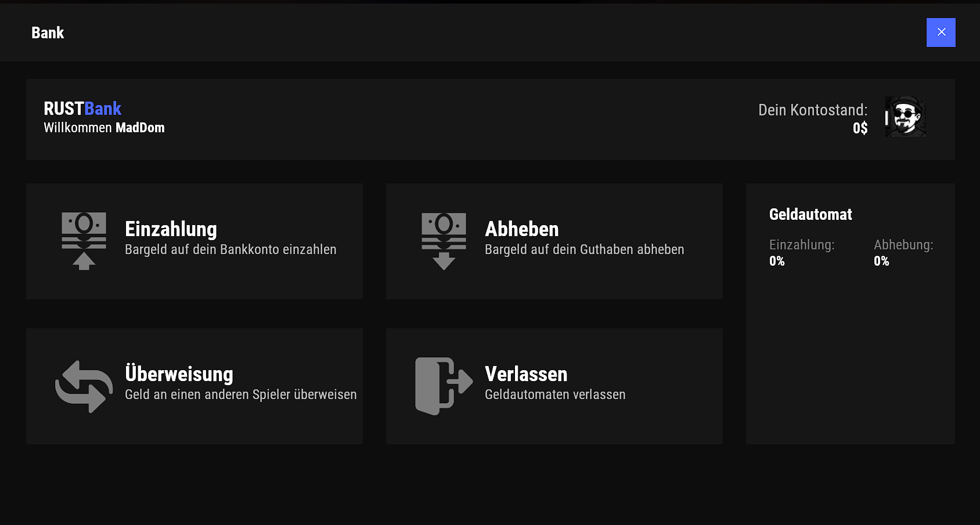Click the deposit cash icon with up arrow
Viewport: 980px width, 525px height.
click(x=84, y=241)
